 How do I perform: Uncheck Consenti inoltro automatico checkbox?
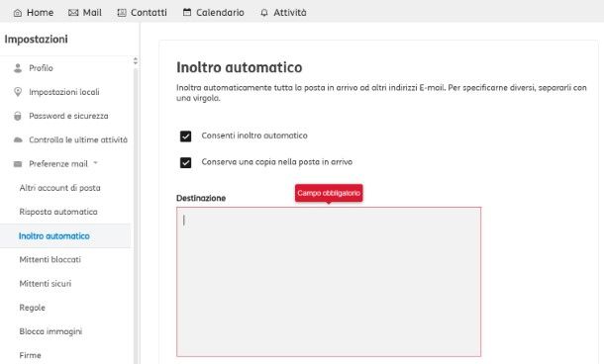[186, 136]
